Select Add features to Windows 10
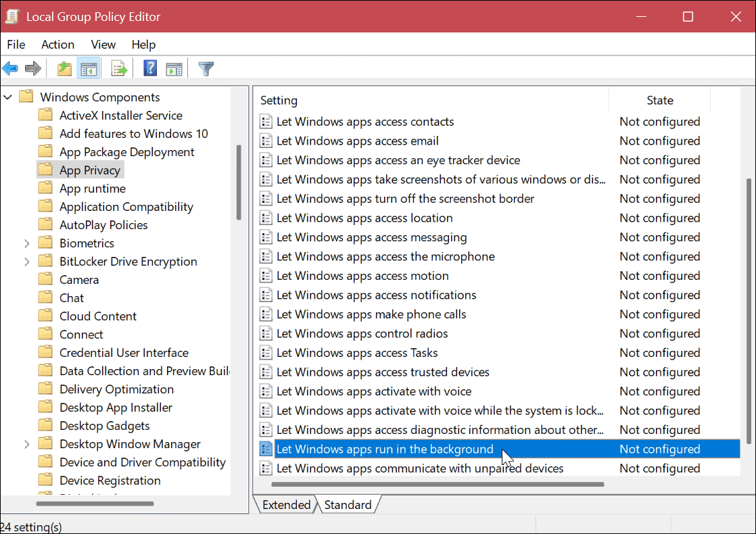 click(134, 134)
